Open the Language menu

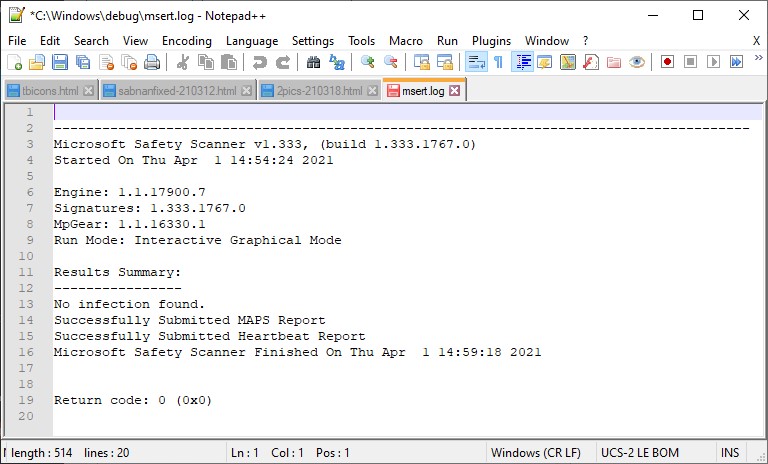click(252, 41)
